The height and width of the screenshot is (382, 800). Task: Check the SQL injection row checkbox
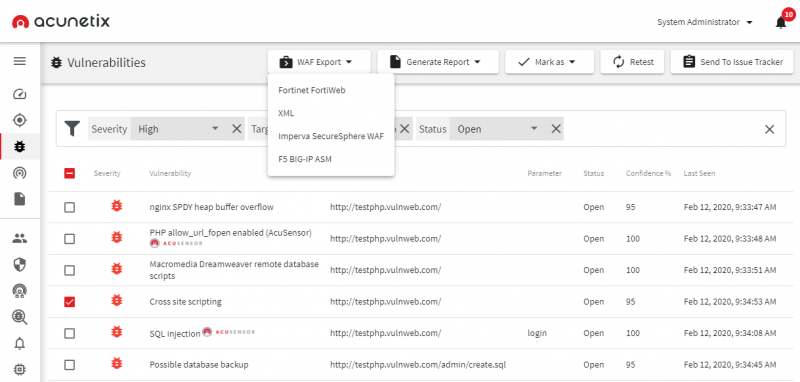(69, 334)
